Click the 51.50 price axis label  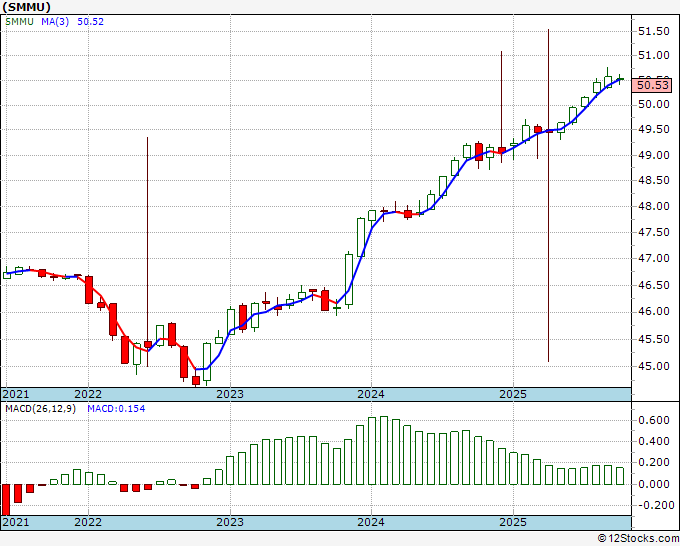(x=654, y=32)
